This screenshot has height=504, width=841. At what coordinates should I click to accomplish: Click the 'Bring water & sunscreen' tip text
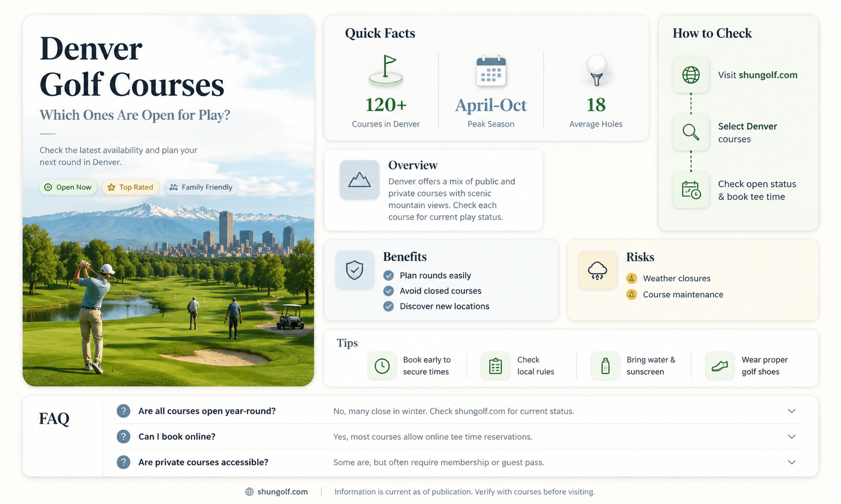click(651, 365)
